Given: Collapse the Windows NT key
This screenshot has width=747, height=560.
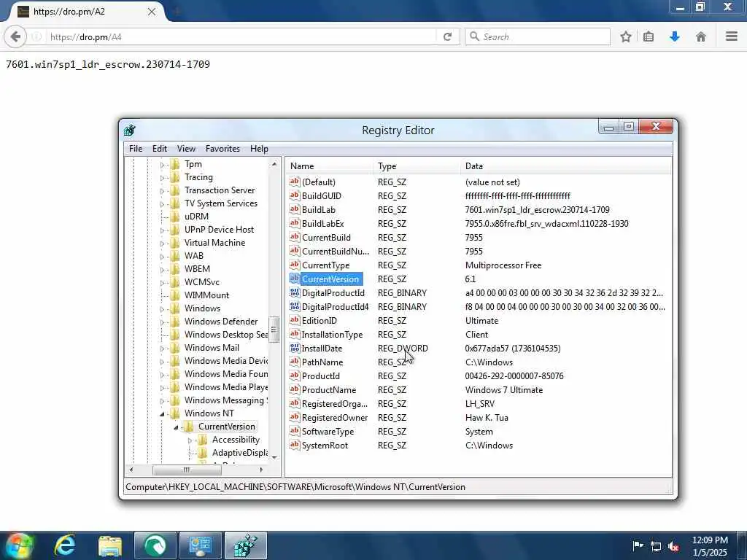Looking at the screenshot, I should coord(162,414).
